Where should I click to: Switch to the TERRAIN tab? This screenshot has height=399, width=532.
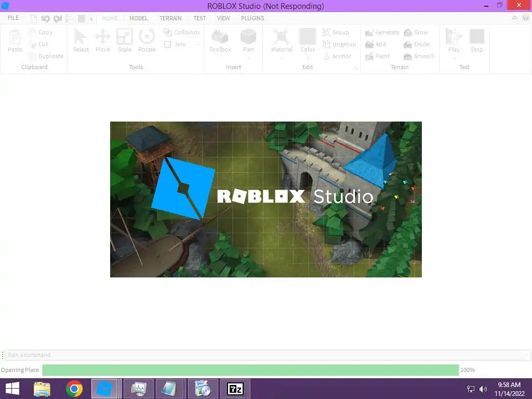pyautogui.click(x=170, y=18)
